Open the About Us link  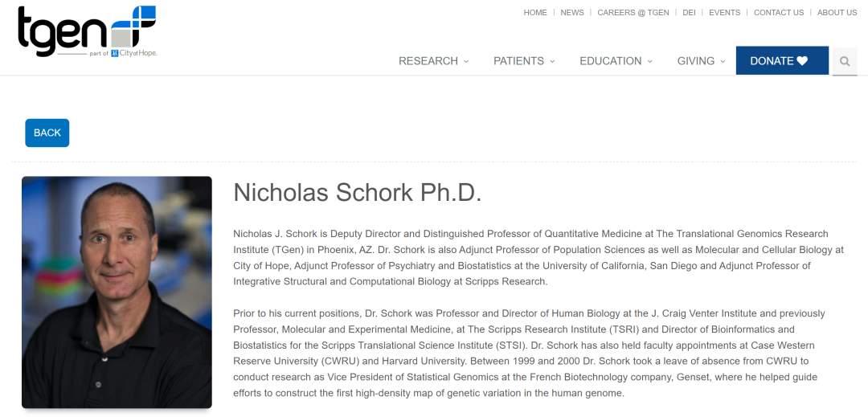tap(837, 13)
